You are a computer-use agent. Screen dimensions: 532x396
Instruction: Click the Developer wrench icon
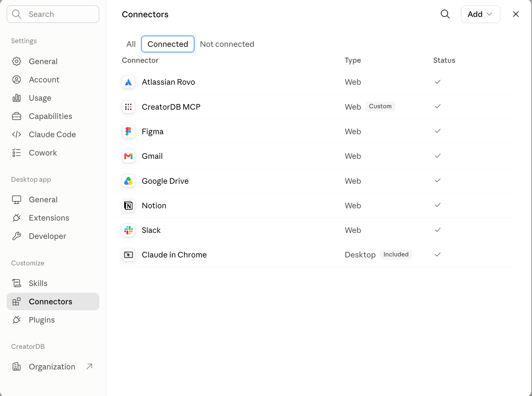pos(17,236)
